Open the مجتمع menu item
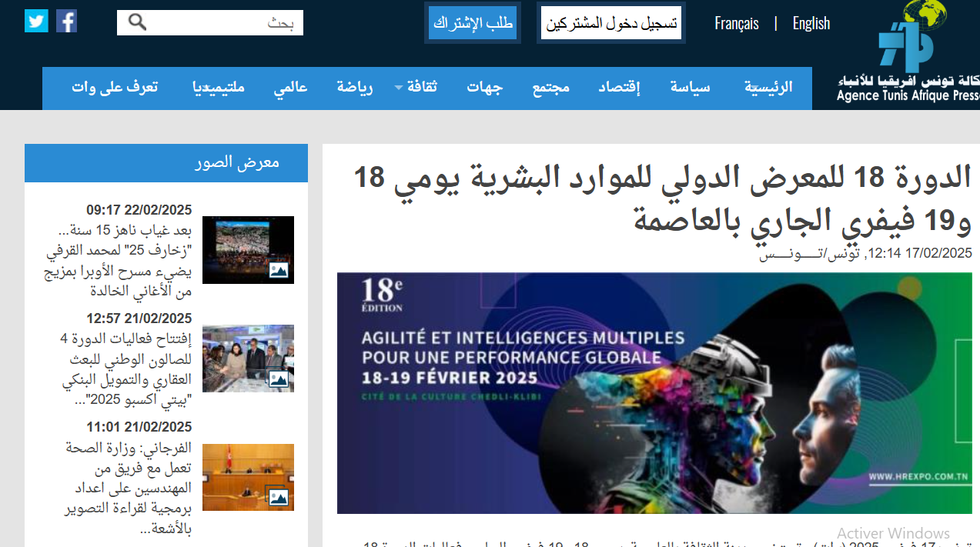The image size is (980, 547). point(551,87)
